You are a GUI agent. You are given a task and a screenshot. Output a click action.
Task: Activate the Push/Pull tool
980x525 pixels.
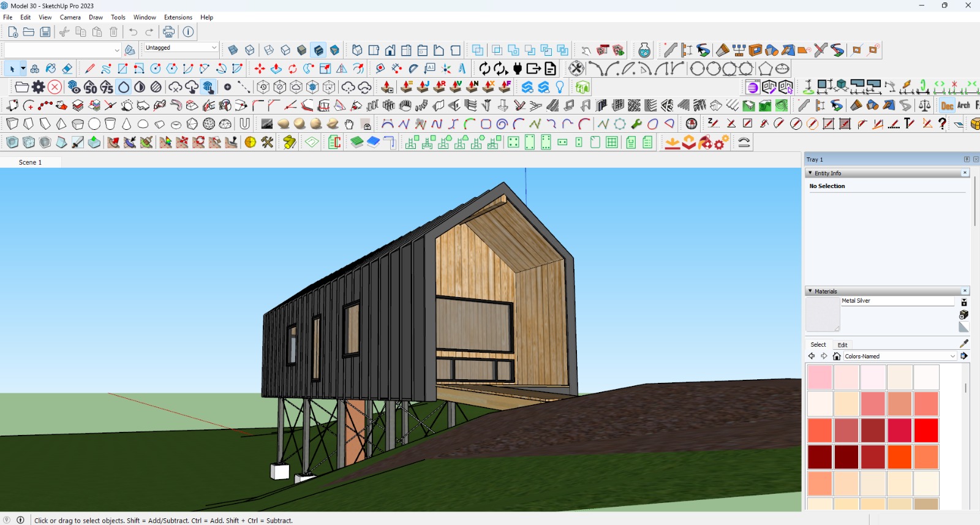(276, 69)
